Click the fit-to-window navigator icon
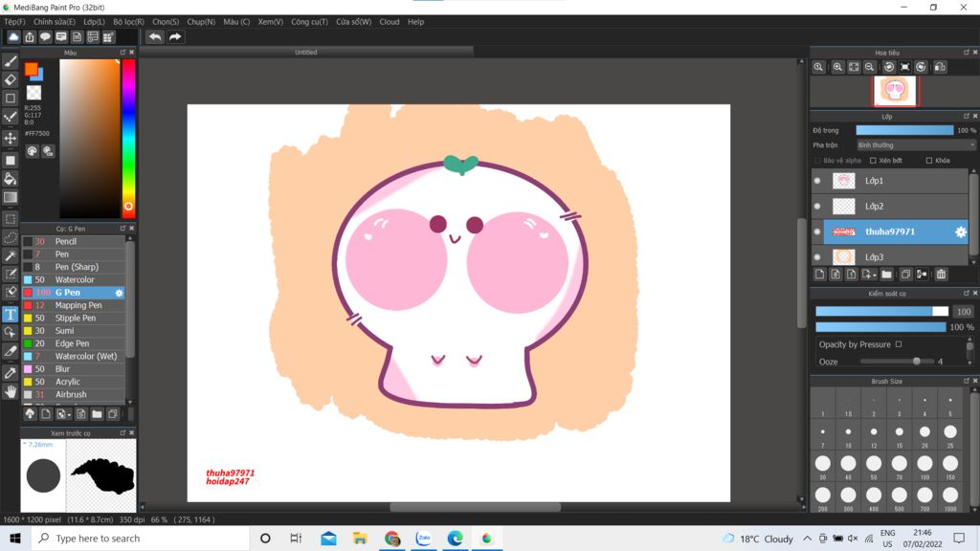This screenshot has height=551, width=980. point(854,67)
